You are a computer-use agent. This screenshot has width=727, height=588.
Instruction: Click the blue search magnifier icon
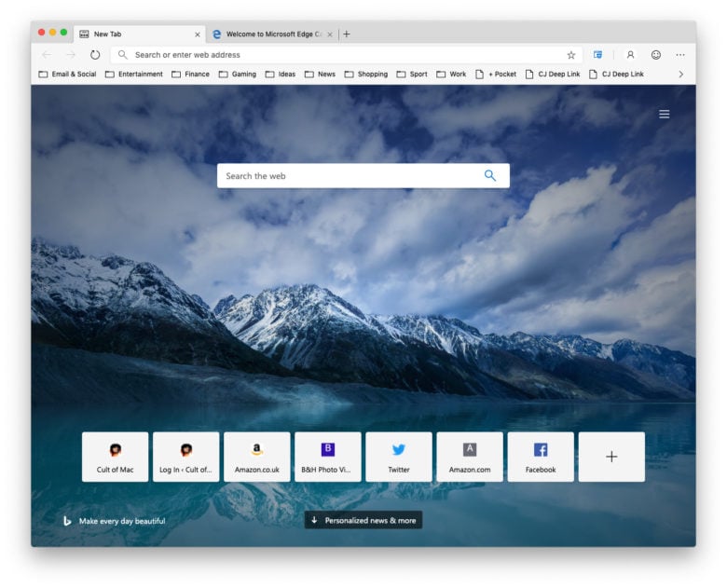[x=490, y=175]
